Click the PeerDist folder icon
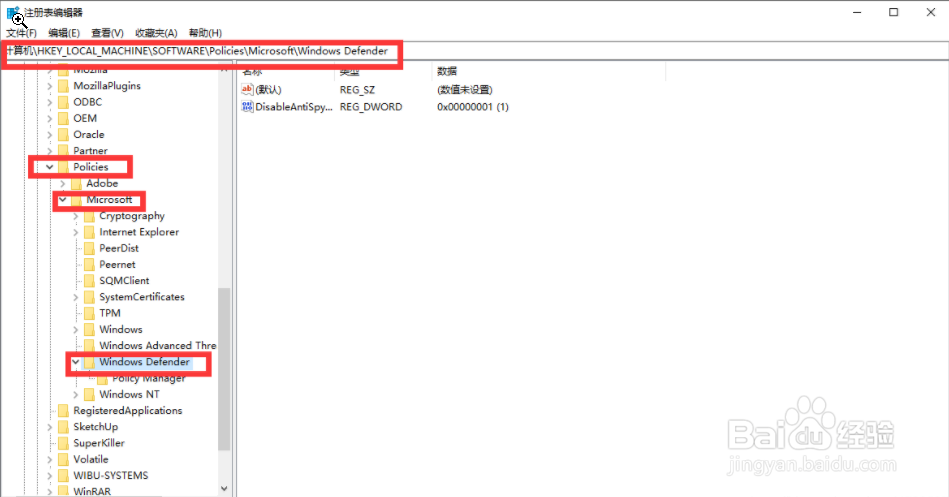Image resolution: width=949 pixels, height=497 pixels. coord(89,248)
